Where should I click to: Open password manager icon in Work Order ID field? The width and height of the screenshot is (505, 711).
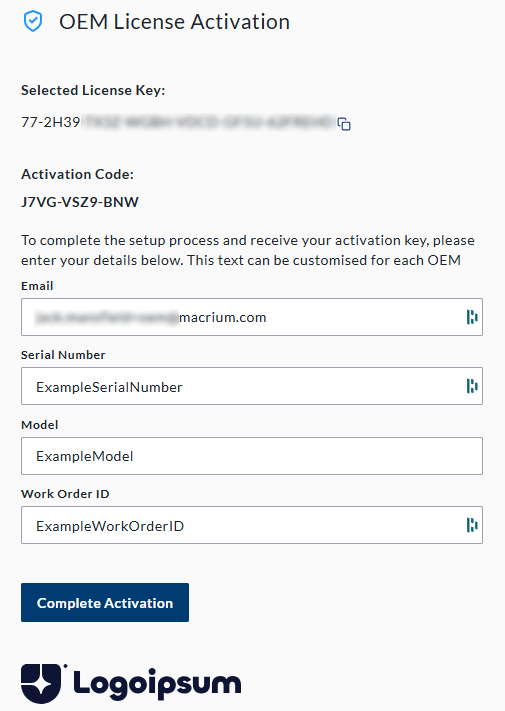(x=472, y=525)
